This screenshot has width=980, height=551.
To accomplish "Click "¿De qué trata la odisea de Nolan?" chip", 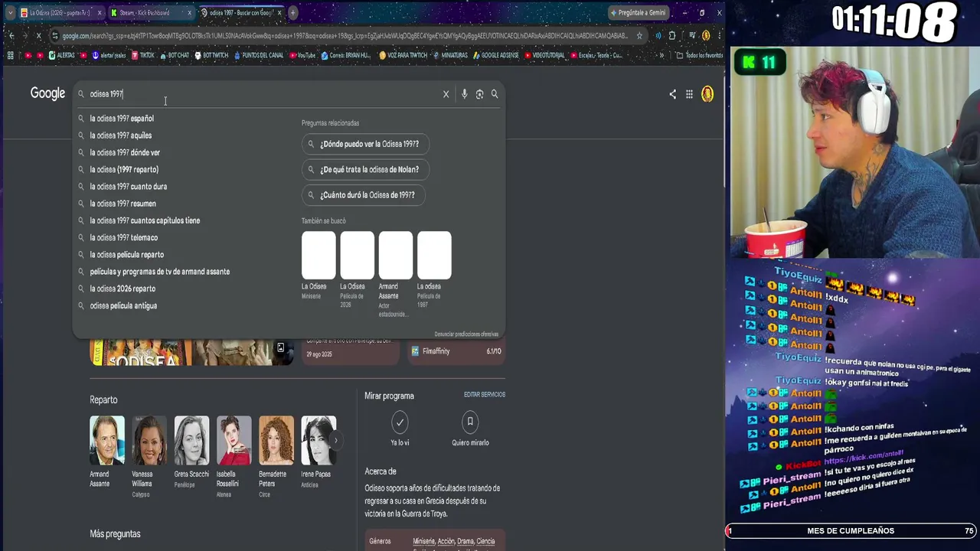I will coord(365,169).
